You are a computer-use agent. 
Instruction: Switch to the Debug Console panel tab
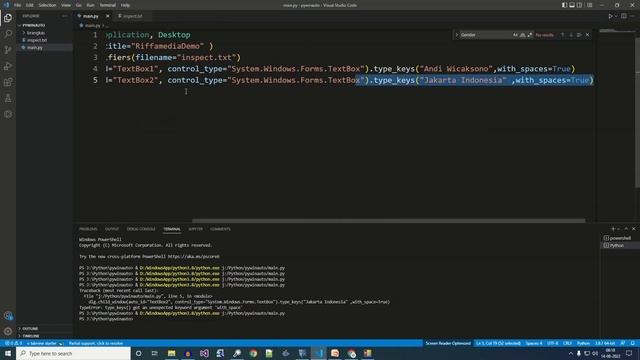(141, 229)
